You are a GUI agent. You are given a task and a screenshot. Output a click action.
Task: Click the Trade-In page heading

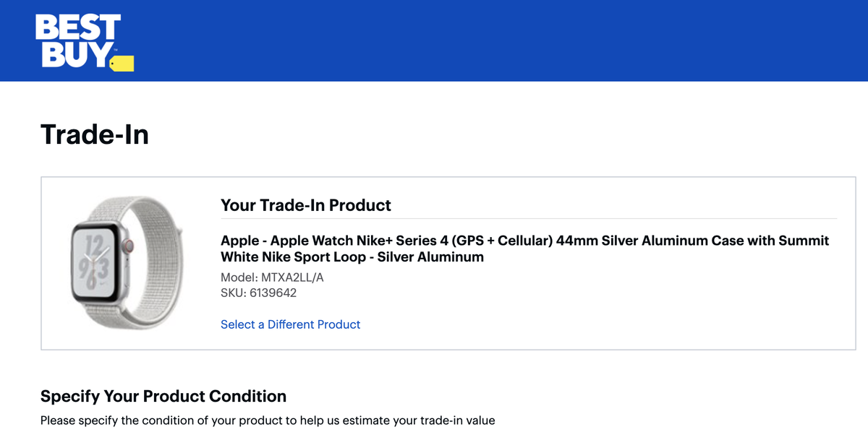[95, 134]
